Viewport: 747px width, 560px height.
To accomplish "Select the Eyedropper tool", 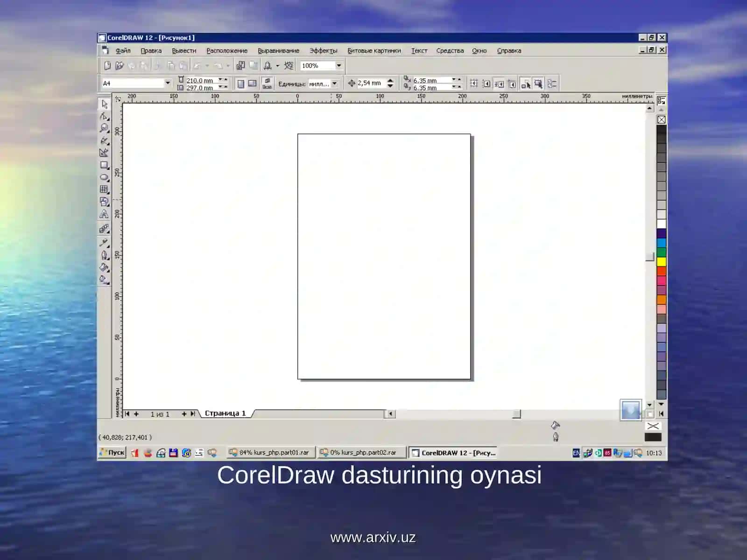I will (104, 242).
